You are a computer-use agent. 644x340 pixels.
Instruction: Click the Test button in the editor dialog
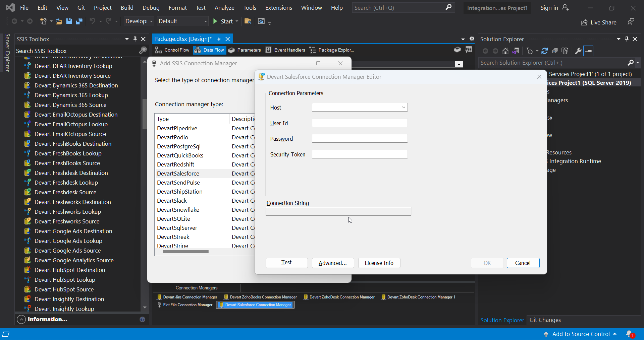(x=286, y=263)
